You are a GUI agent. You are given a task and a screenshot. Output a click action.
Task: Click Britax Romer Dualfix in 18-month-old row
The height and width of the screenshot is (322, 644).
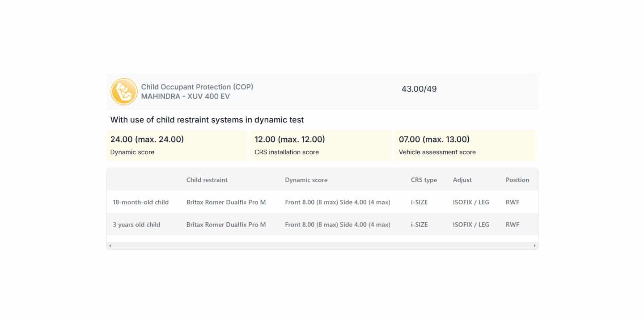(226, 202)
